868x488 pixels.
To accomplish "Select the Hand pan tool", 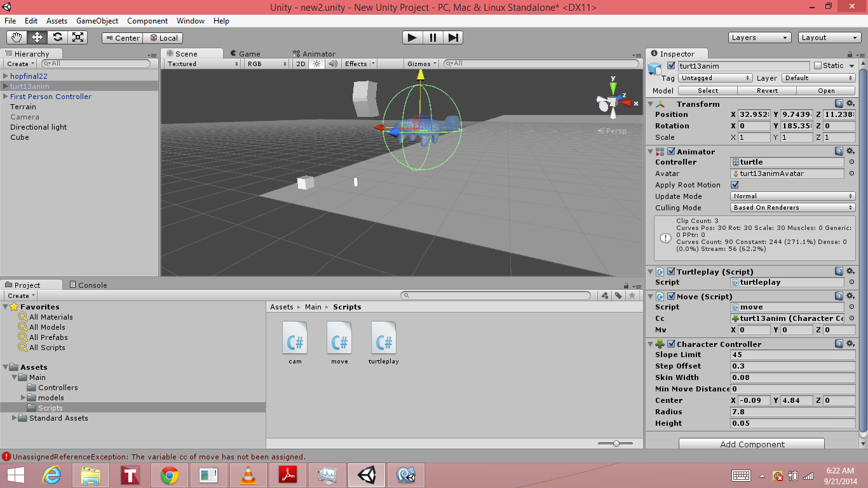I will 18,37.
